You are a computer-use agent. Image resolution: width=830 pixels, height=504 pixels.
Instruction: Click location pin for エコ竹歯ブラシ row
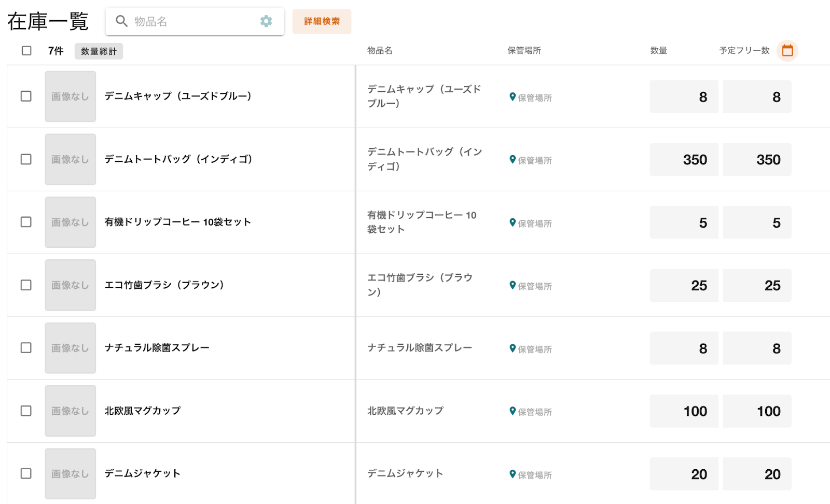tap(513, 285)
